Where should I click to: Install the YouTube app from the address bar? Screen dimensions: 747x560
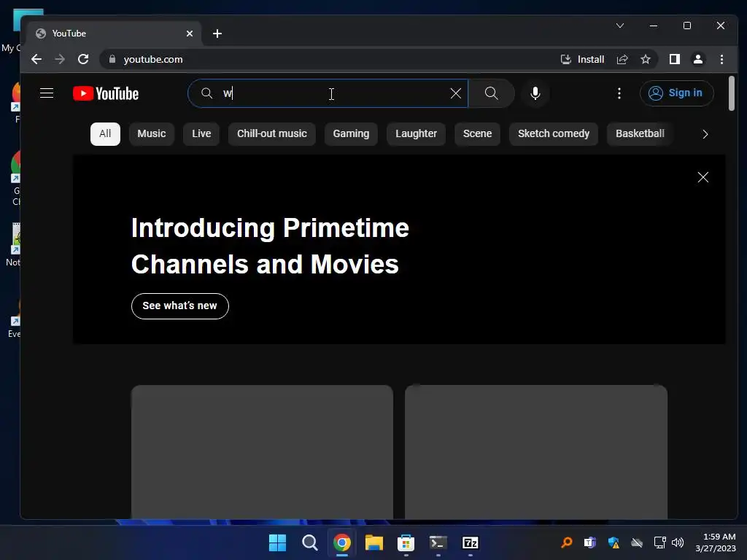582,60
